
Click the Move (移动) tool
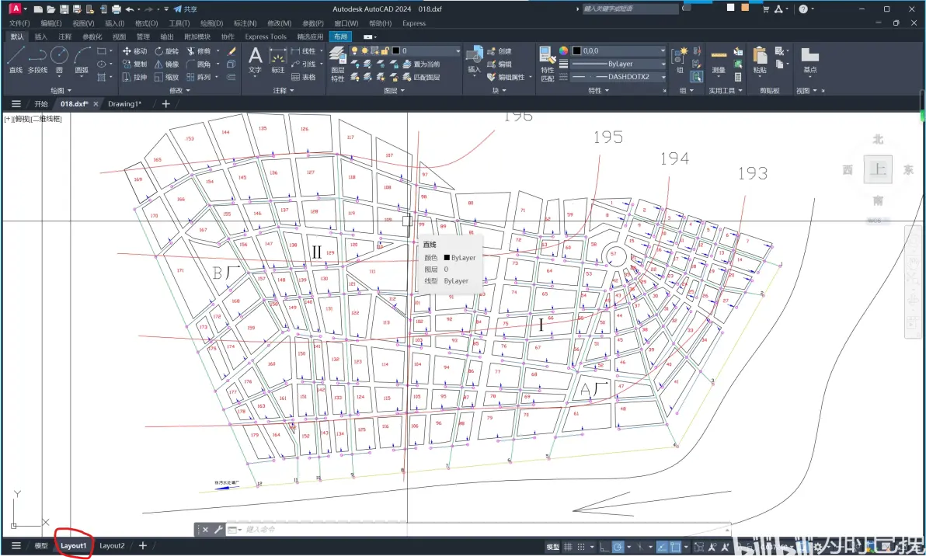point(134,50)
